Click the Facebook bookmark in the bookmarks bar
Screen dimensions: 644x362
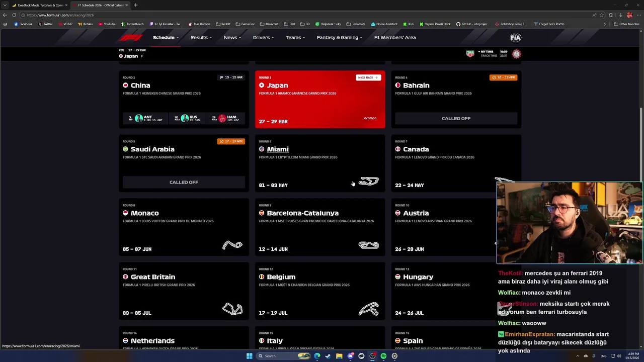click(23, 24)
